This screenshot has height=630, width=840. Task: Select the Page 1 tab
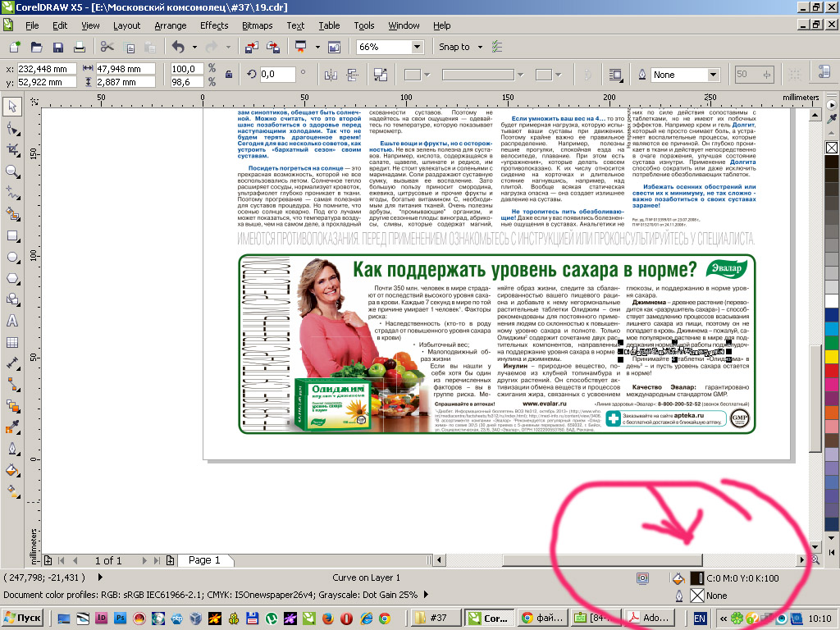click(x=204, y=559)
